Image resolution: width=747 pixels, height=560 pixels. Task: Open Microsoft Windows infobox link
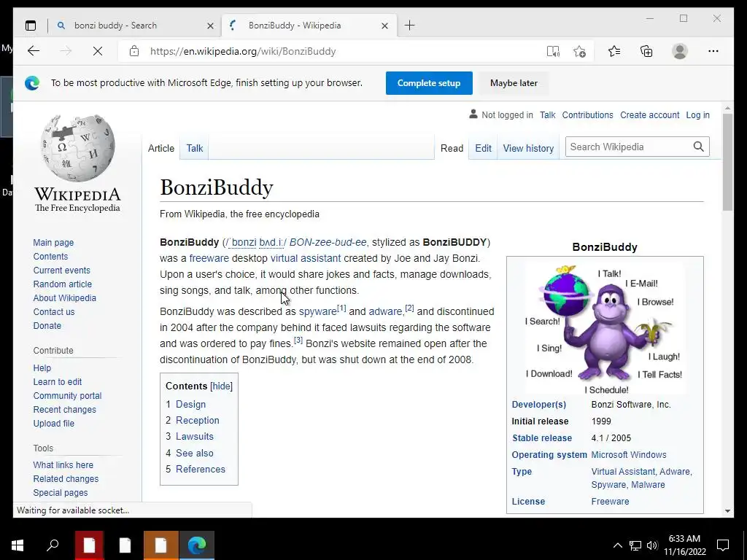tap(628, 455)
